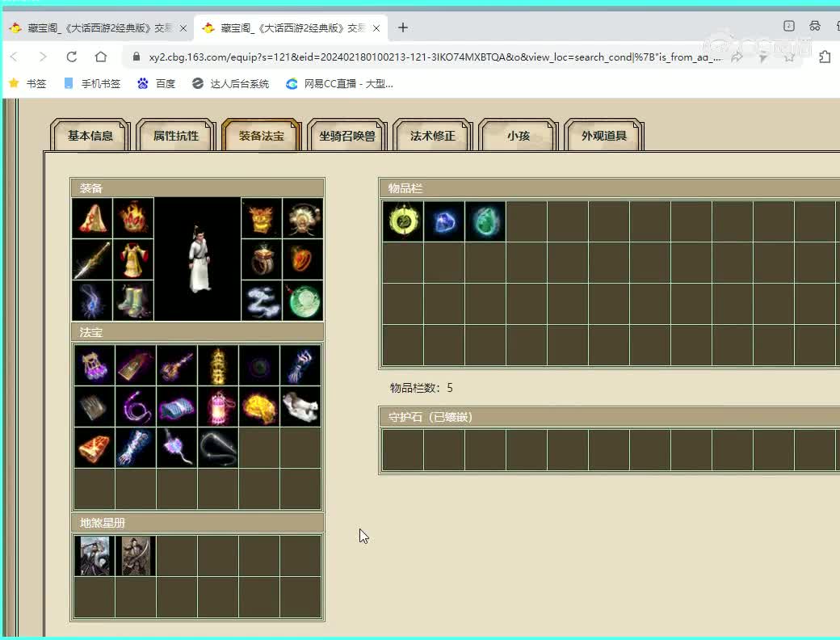Click the red cone-shaped hat equipment icon
Viewport: 840px width, 640px height.
click(92, 218)
